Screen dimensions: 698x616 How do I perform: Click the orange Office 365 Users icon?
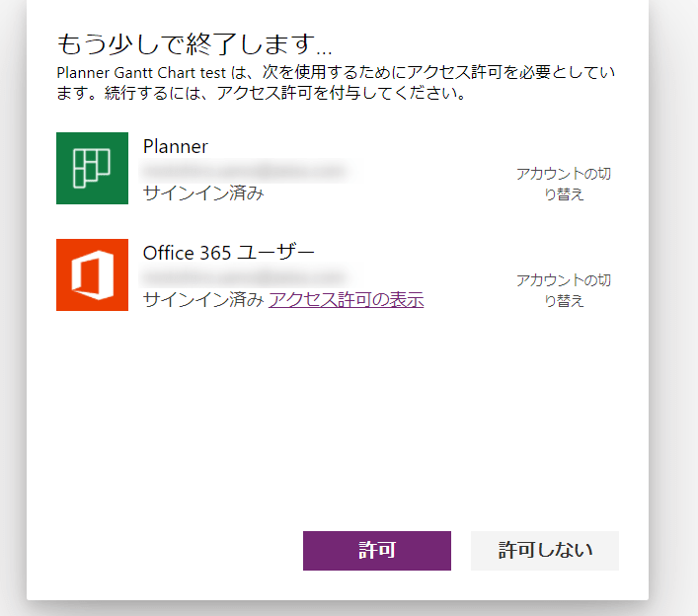(92, 274)
